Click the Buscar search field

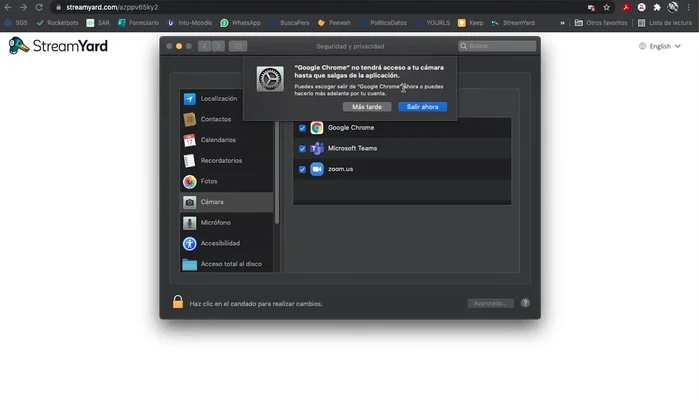coord(497,46)
